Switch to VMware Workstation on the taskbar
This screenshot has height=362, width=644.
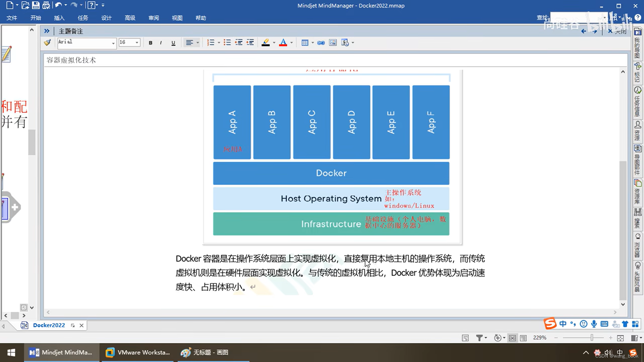138,352
